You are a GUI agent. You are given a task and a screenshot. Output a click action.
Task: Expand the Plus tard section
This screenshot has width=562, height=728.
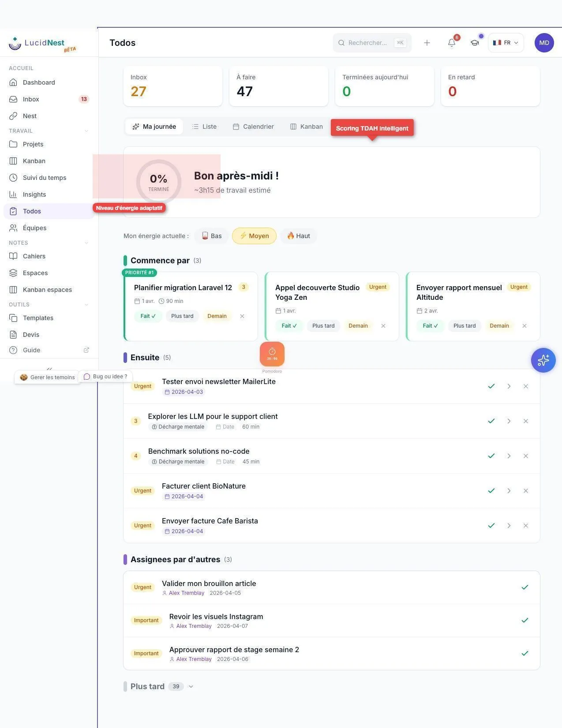191,687
